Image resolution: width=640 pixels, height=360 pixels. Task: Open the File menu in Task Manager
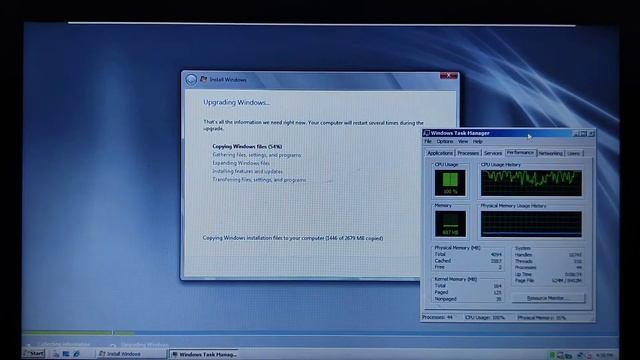[x=428, y=141]
